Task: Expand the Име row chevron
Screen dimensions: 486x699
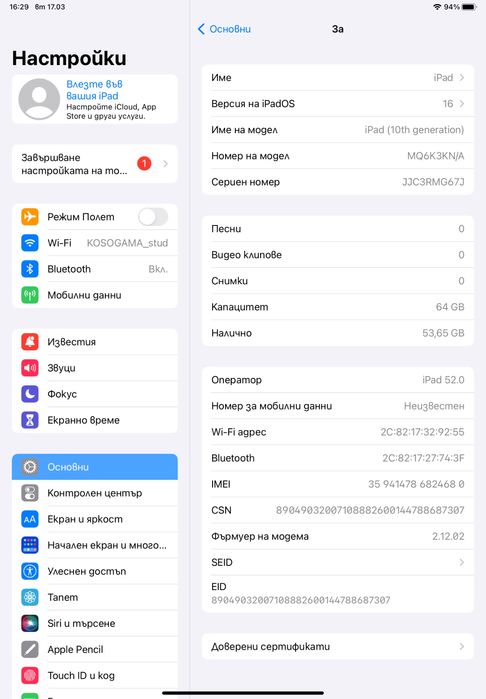Action: tap(462, 78)
